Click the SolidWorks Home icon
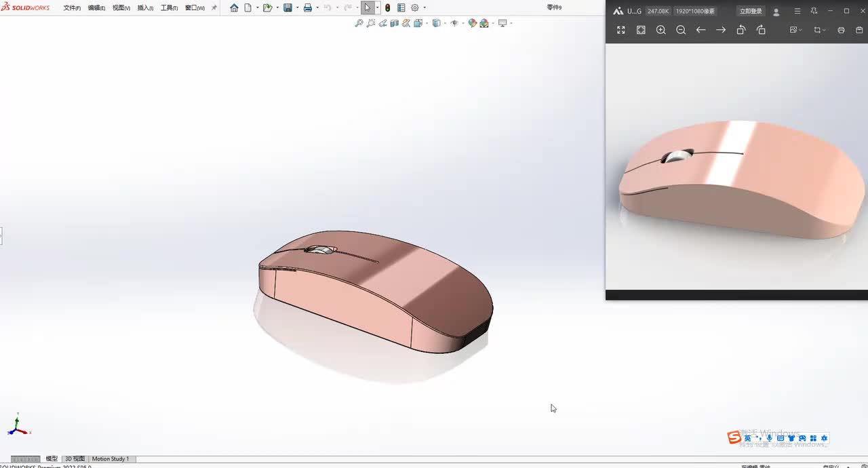868x468 pixels. [234, 8]
